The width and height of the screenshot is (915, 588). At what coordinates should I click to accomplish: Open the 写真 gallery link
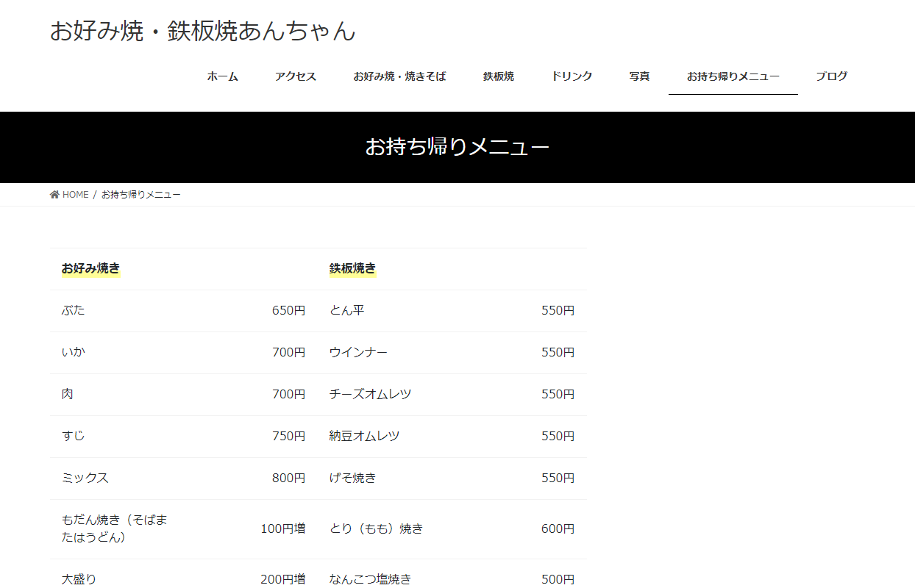[x=639, y=76]
